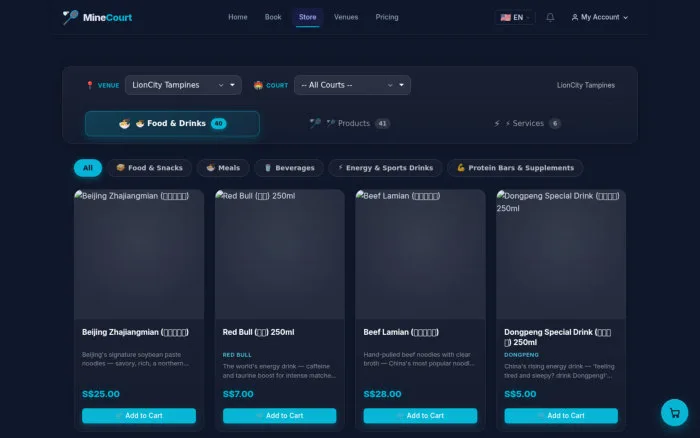Filter by Protein Bars & Supplements

click(515, 168)
